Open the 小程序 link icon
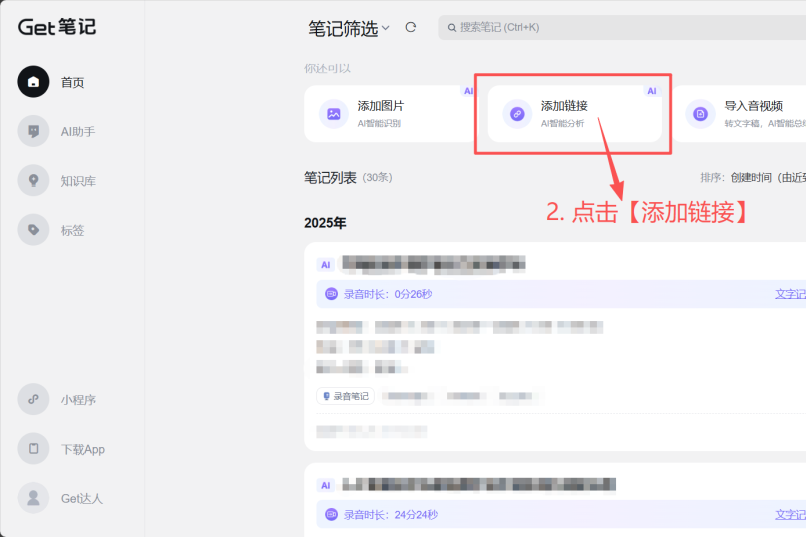 [x=33, y=399]
